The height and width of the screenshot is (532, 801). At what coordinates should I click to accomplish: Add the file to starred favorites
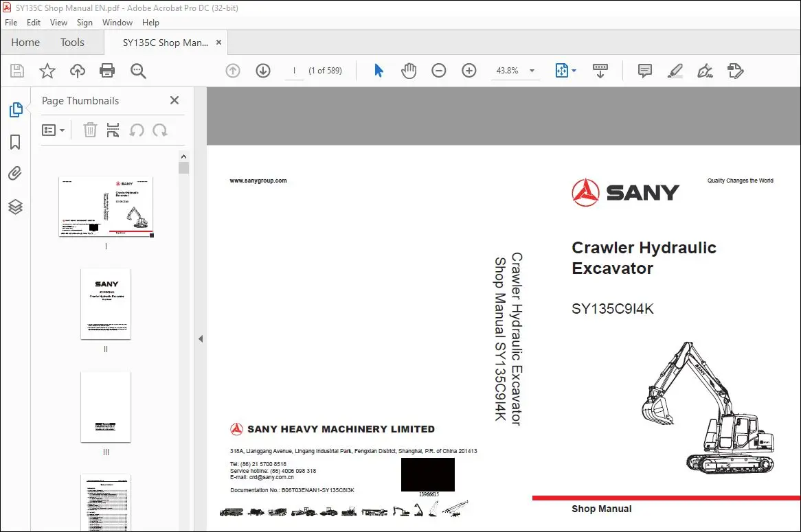[x=47, y=71]
